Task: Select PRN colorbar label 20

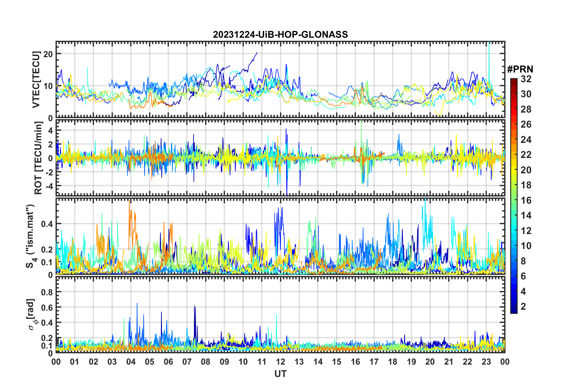Action: tap(526, 170)
